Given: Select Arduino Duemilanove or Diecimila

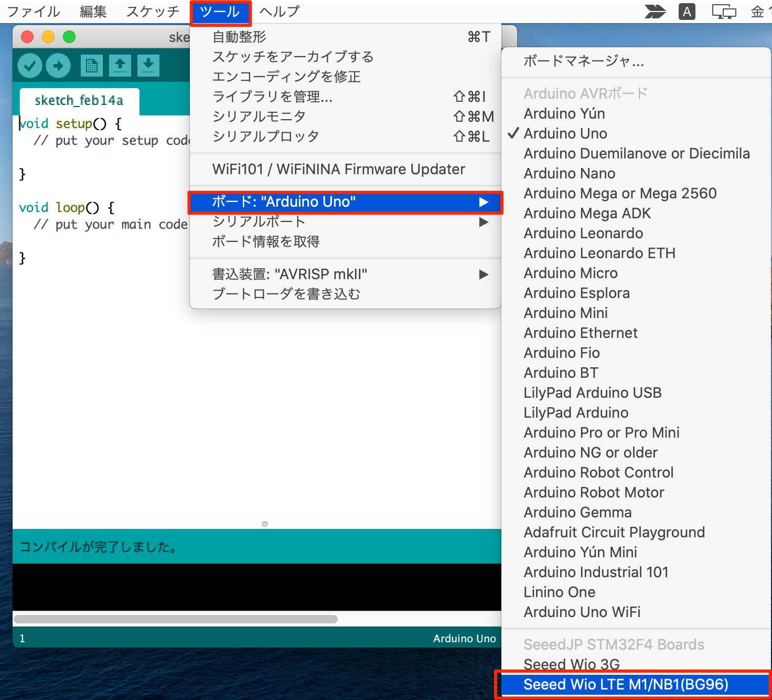Looking at the screenshot, I should tap(636, 153).
